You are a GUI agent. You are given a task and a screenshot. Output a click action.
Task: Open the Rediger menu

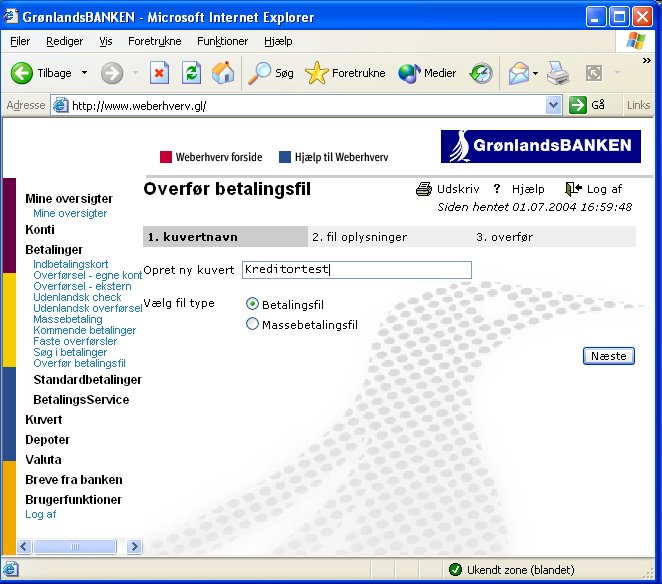pos(65,41)
